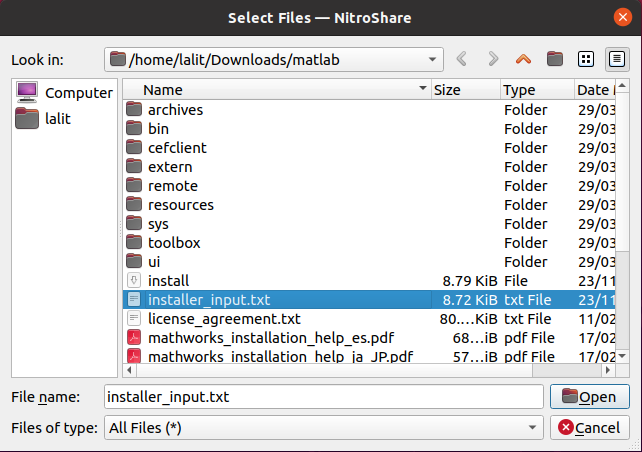Sort by the Size column header
The height and width of the screenshot is (452, 642).
click(x=465, y=90)
